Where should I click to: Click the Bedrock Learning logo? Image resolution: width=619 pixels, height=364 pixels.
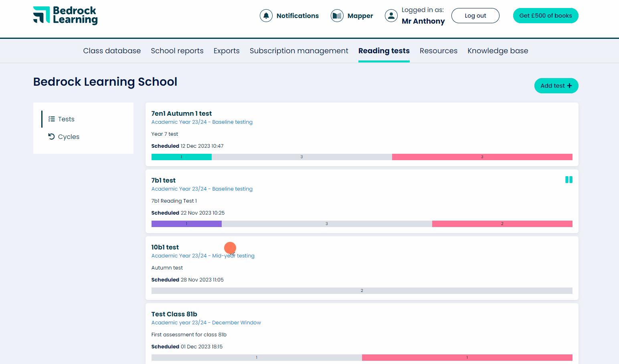click(65, 16)
